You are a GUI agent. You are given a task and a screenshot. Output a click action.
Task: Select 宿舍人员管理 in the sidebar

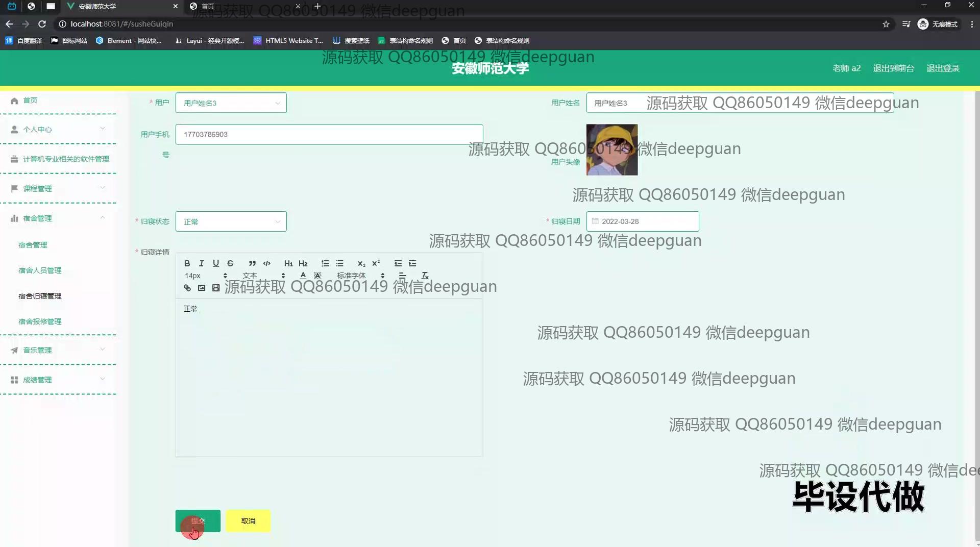(x=40, y=270)
